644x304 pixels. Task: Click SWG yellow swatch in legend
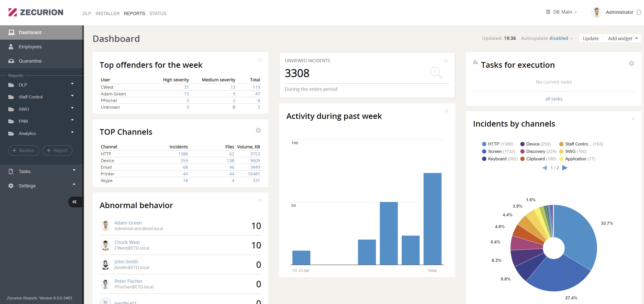point(561,151)
